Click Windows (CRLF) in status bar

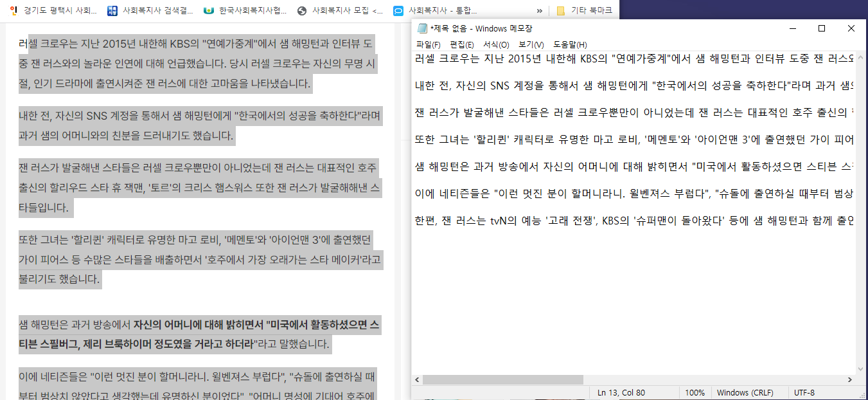pyautogui.click(x=745, y=392)
